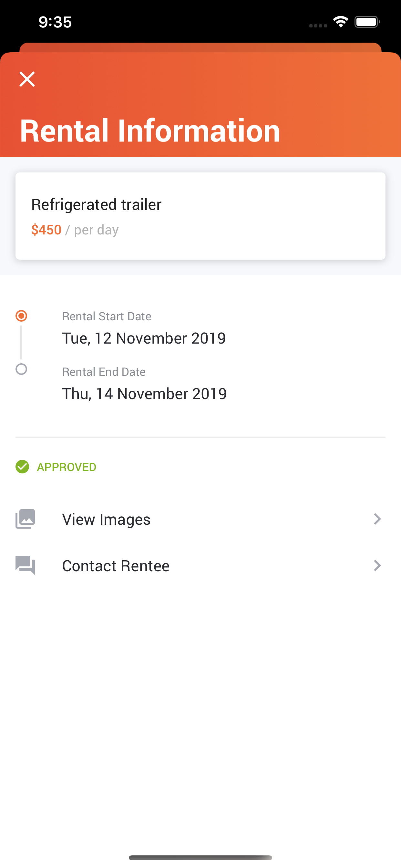Tap the Refrigerated trailer title
The width and height of the screenshot is (401, 868).
point(96,204)
